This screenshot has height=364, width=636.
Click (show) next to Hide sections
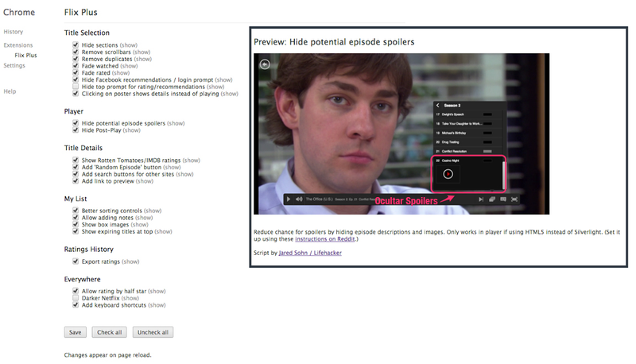(129, 45)
